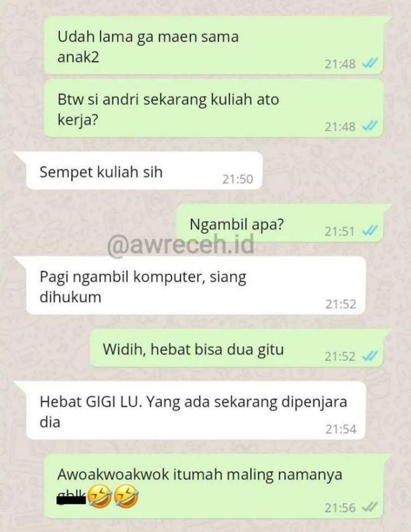Tap the 'Btw si andri sekarang kuliah' bubble
This screenshot has height=532, width=411.
point(214,108)
